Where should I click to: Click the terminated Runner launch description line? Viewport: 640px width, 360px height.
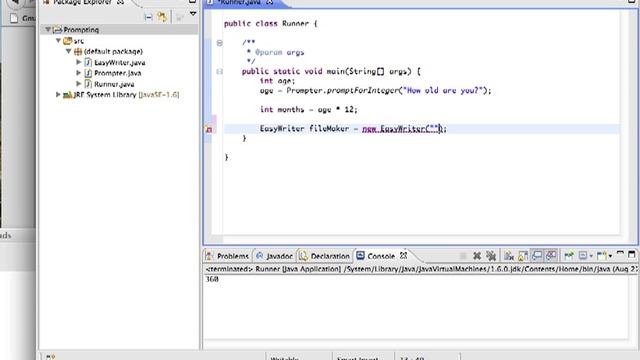point(421,269)
